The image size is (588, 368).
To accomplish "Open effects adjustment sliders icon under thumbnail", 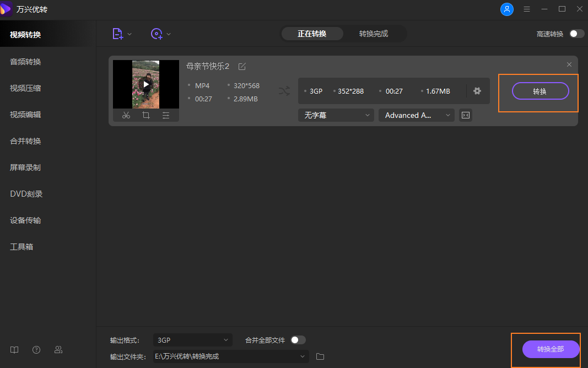I will point(166,115).
